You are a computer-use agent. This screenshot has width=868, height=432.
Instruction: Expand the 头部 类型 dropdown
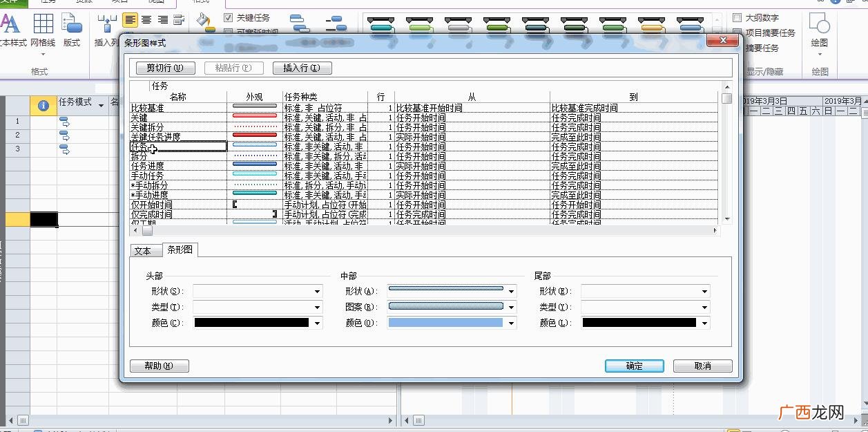[x=318, y=308]
